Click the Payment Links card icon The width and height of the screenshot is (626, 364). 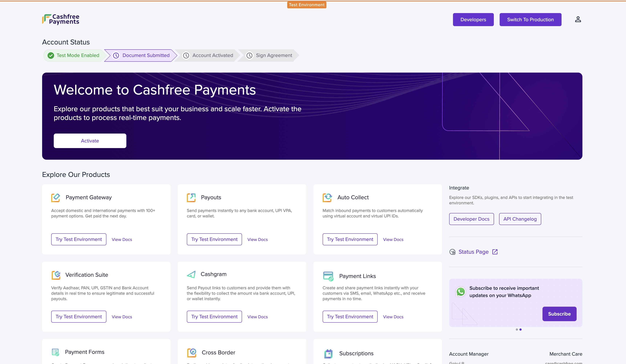[x=328, y=276]
